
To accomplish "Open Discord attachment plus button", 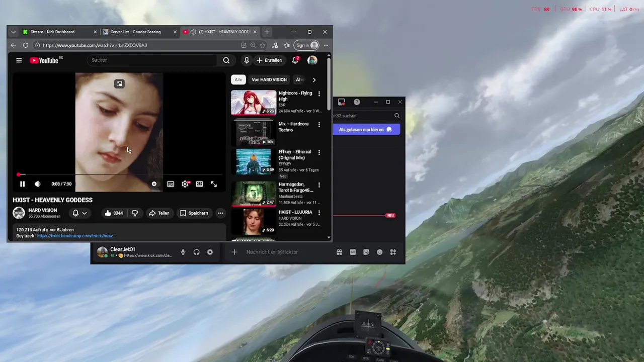I will (x=234, y=252).
